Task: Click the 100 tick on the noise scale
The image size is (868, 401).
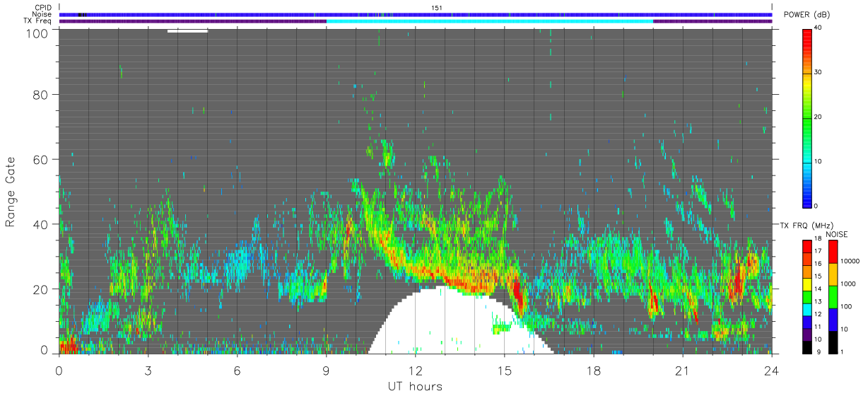Action: [847, 306]
